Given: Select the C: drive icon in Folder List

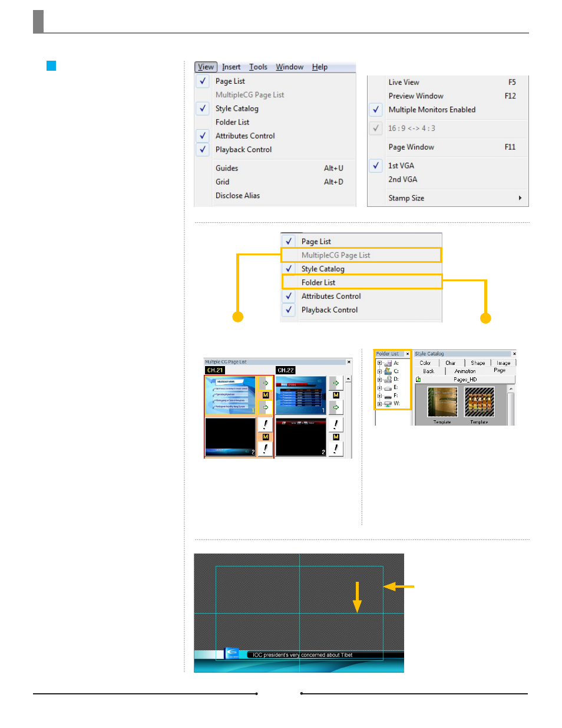Looking at the screenshot, I should click(388, 371).
